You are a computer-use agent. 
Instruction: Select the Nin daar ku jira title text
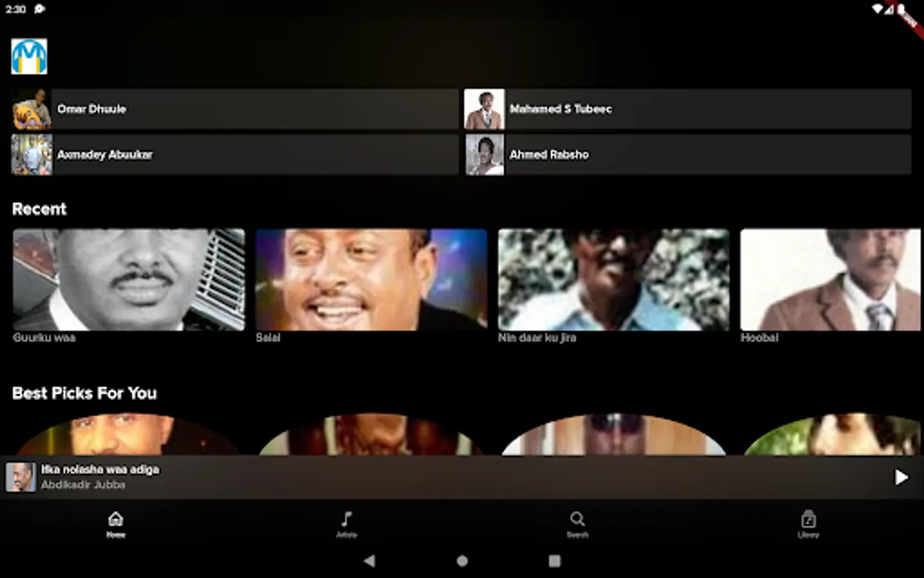click(537, 338)
